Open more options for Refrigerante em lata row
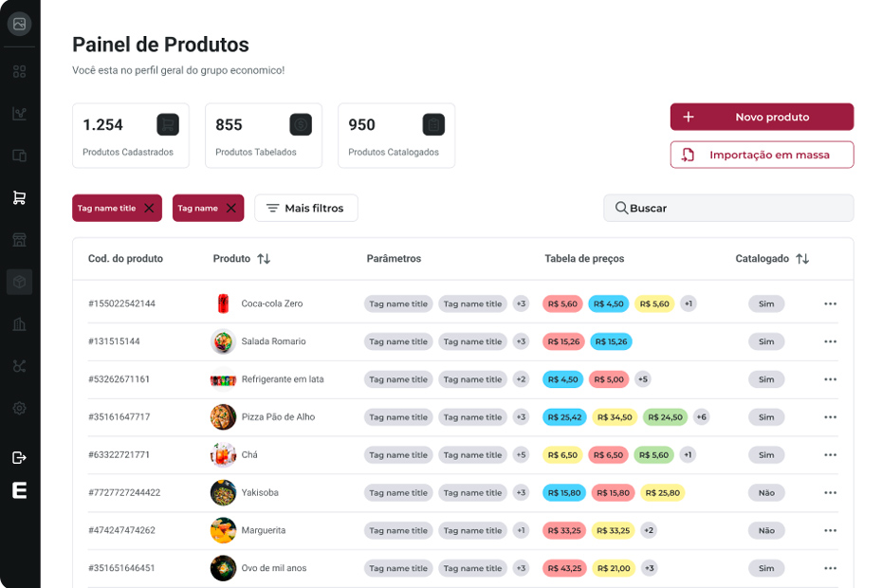 tap(830, 379)
